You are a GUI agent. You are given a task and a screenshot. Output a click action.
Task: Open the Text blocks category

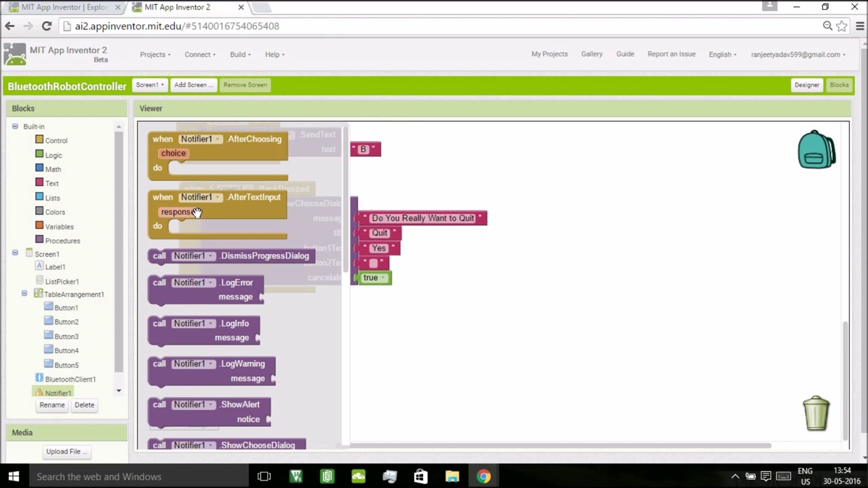(x=52, y=184)
